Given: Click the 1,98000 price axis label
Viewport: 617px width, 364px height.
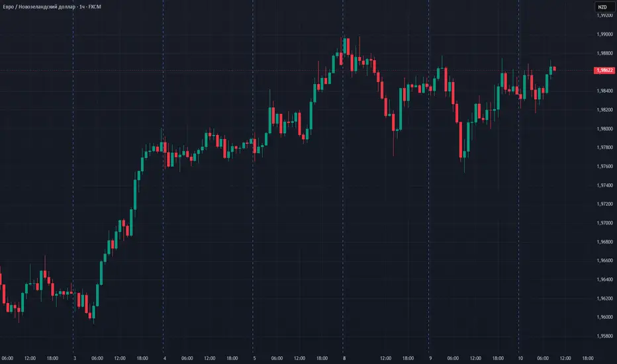Looking at the screenshot, I should (605, 128).
